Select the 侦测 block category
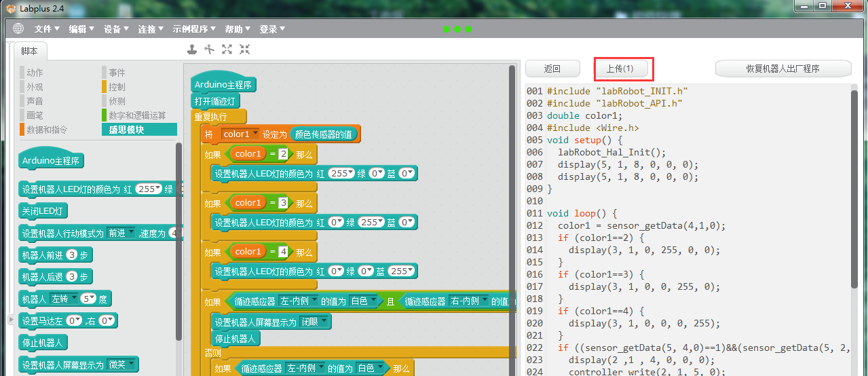Viewport: 868px width, 376px height. click(117, 101)
